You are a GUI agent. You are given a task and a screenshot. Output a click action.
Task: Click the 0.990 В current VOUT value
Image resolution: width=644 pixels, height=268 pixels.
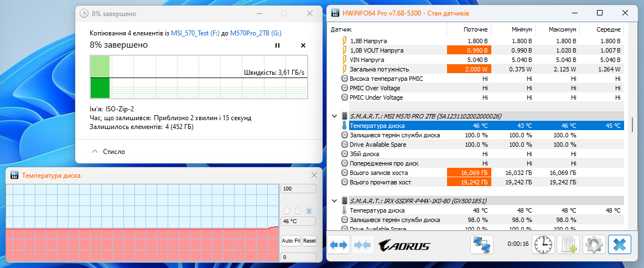coord(469,50)
